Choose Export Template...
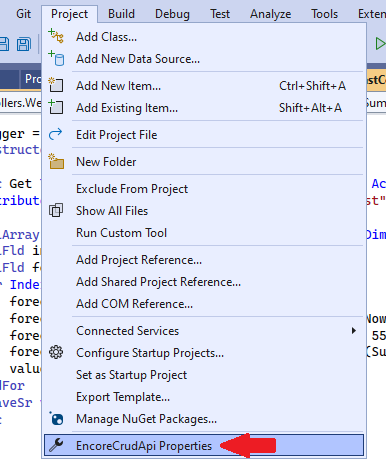The image size is (386, 471). tap(203, 397)
